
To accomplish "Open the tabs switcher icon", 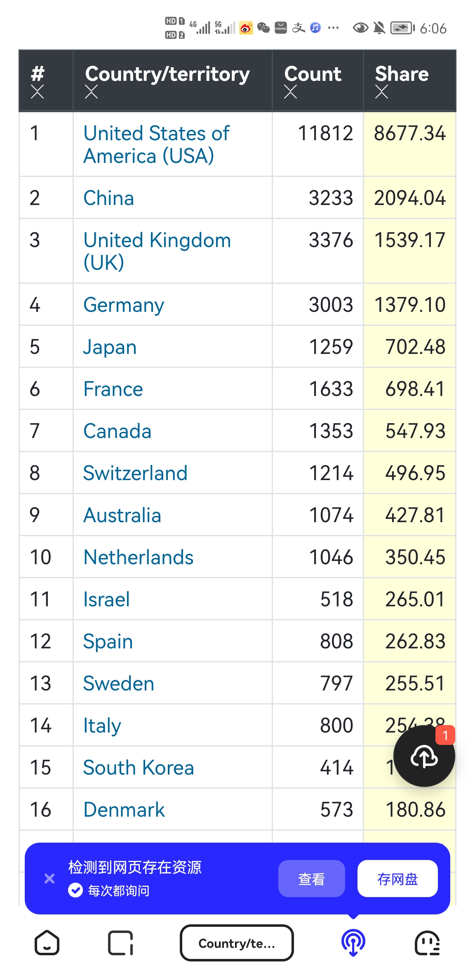I will click(x=120, y=943).
